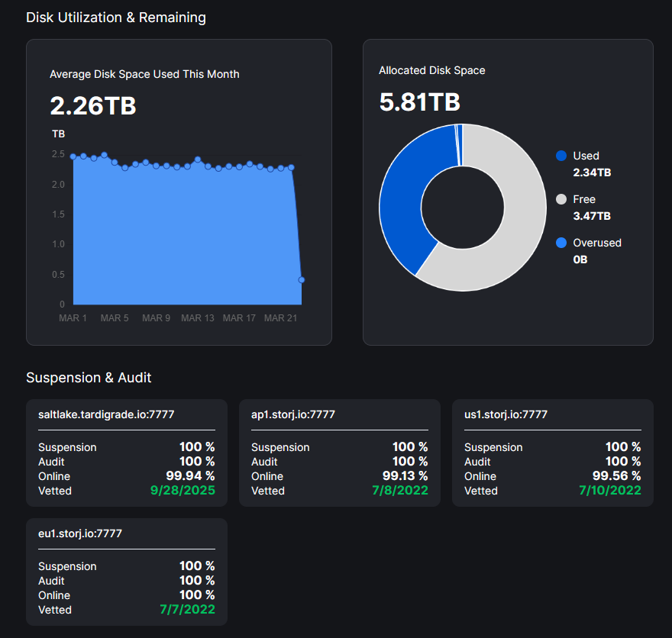Click the Disk Utilization & Remaining heading
The width and height of the screenshot is (672, 638).
[116, 18]
